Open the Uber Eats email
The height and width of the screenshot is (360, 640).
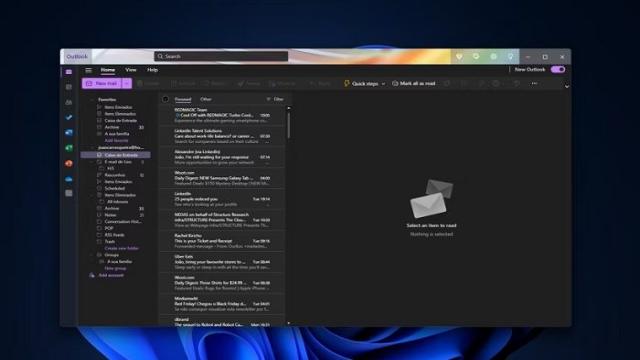click(x=222, y=262)
